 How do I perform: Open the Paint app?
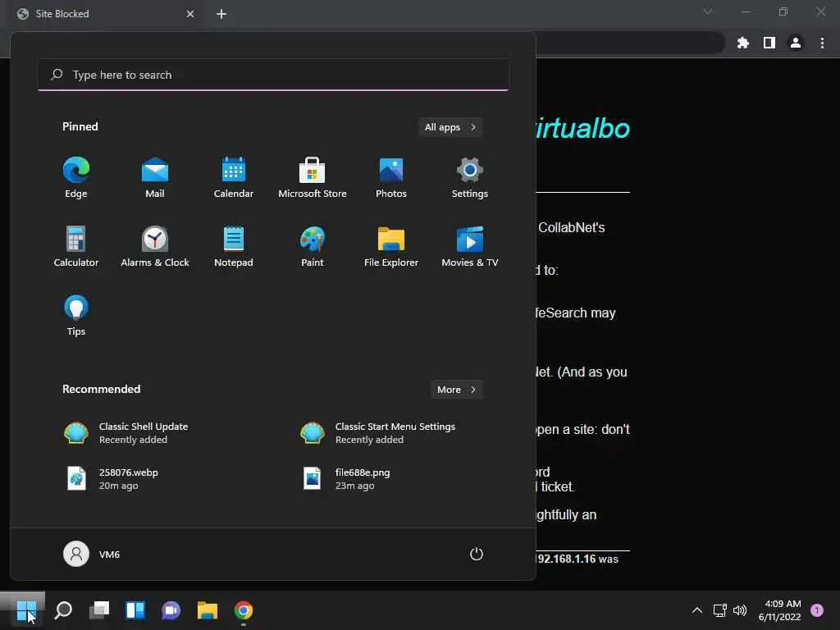[313, 246]
